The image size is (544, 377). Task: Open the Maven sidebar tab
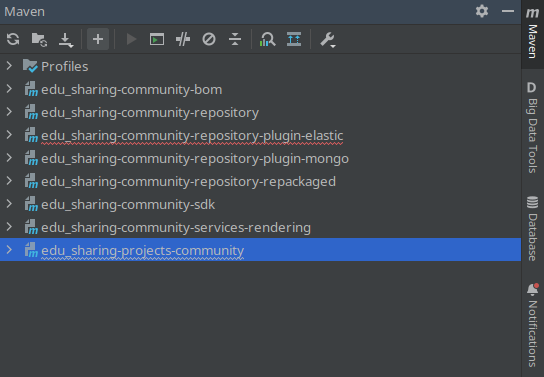pyautogui.click(x=533, y=33)
